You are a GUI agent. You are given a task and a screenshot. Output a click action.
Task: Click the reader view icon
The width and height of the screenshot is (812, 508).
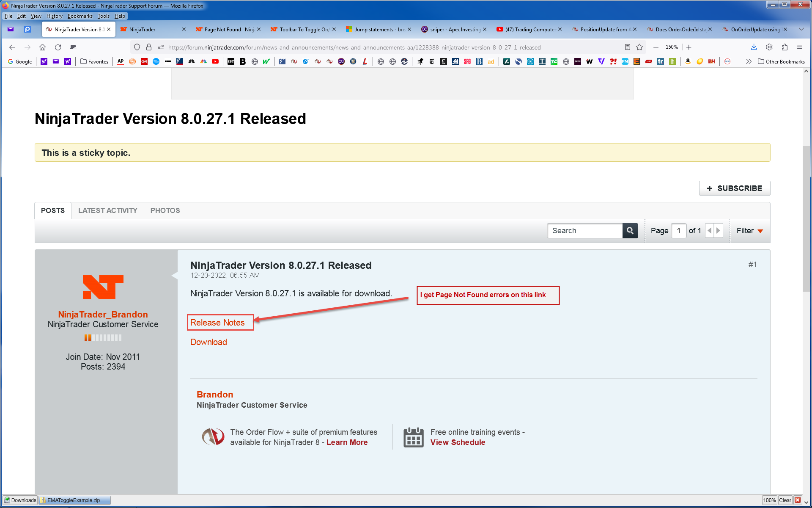628,47
